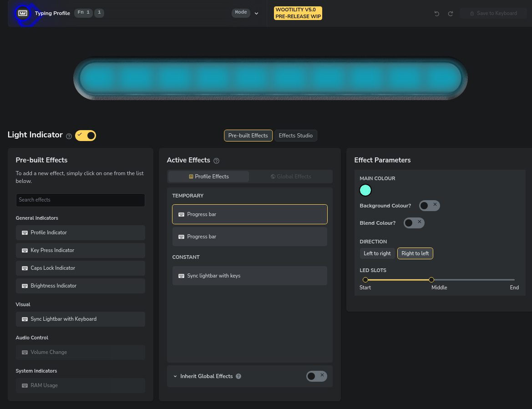The width and height of the screenshot is (532, 409).
Task: Add Sync Lightbar with Keyboard effect
Action: (x=81, y=319)
